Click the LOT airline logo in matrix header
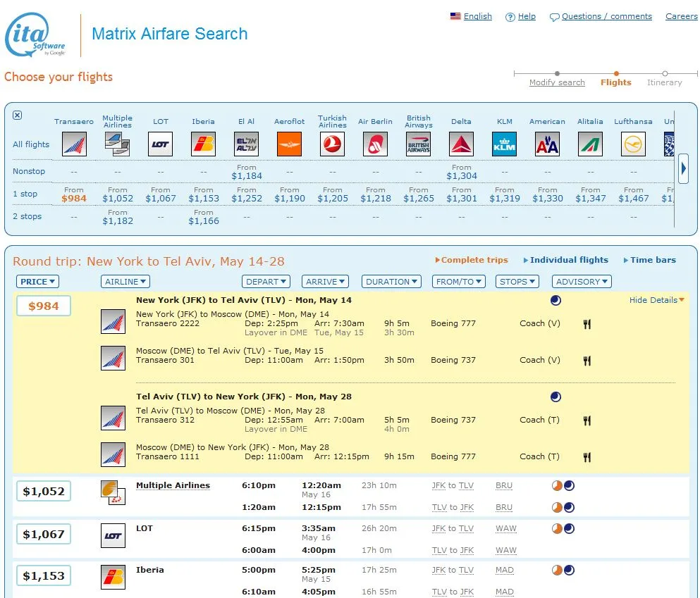700x598 pixels. point(160,144)
